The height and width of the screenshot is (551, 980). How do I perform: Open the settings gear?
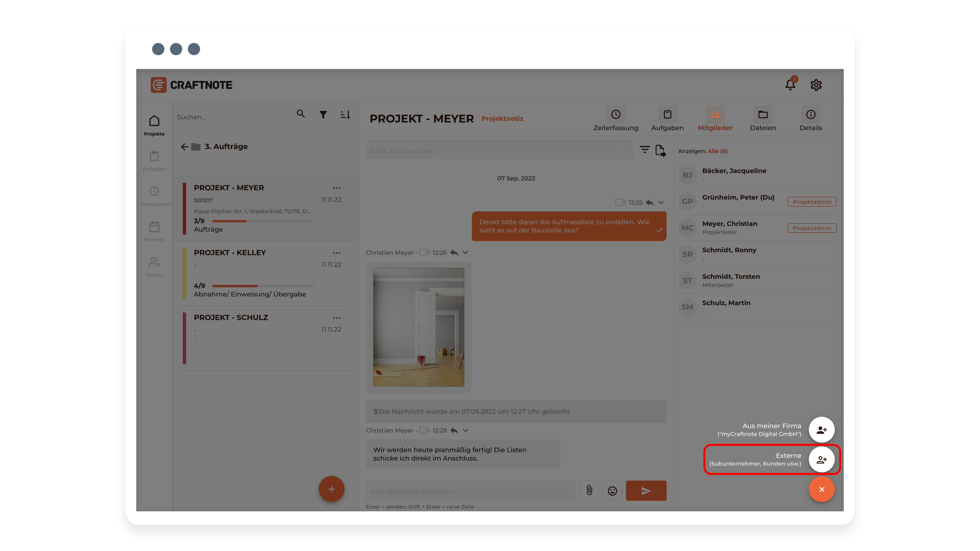[816, 85]
